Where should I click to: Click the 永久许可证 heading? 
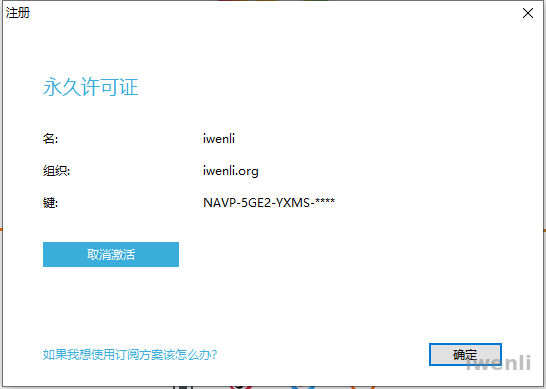(x=91, y=87)
